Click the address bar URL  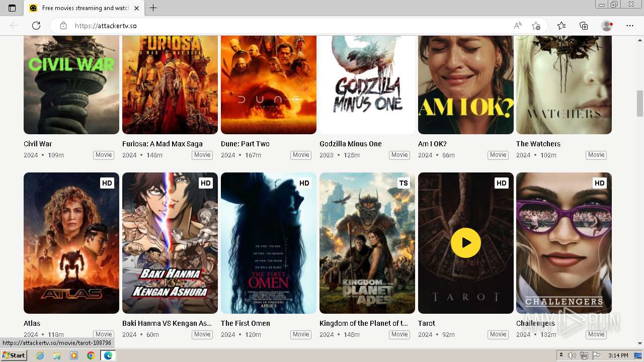(x=106, y=26)
